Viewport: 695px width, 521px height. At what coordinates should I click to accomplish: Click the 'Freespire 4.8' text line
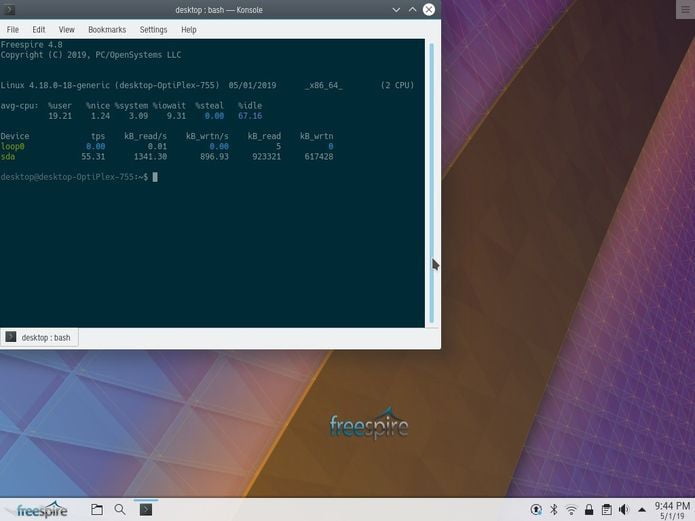(x=31, y=45)
